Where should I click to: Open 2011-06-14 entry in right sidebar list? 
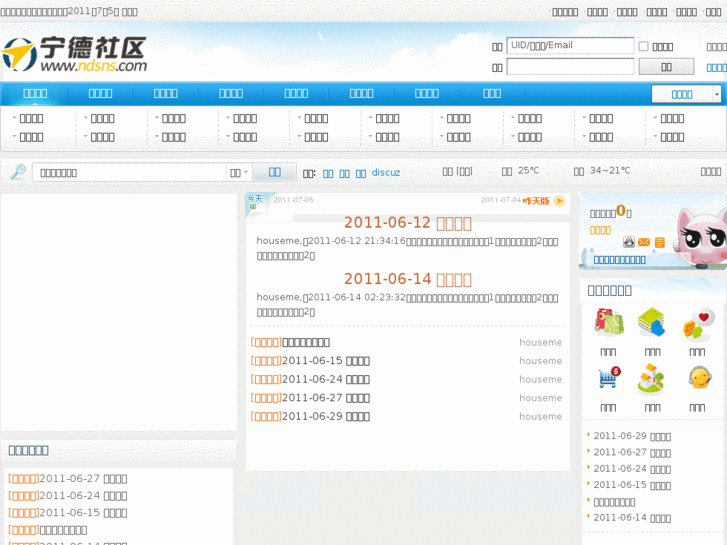[632, 518]
